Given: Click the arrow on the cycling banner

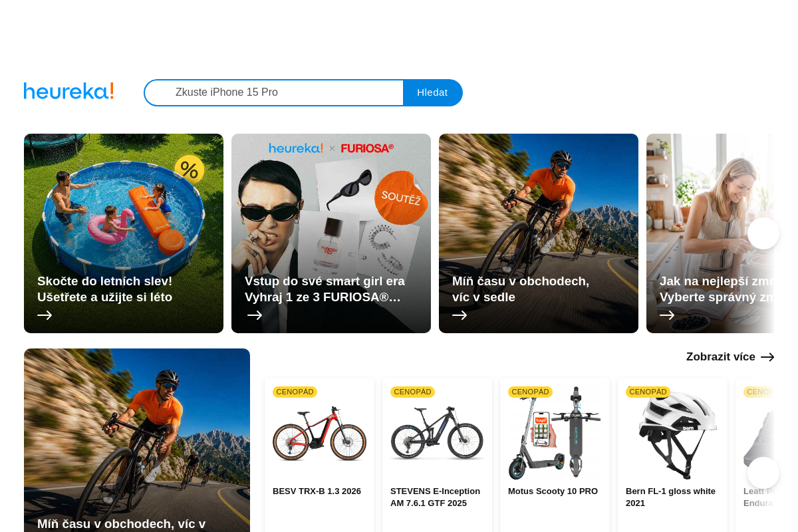Looking at the screenshot, I should coord(460,315).
